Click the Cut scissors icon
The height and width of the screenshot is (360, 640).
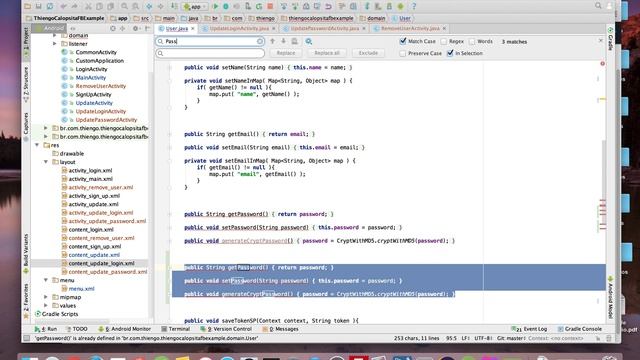88,6
